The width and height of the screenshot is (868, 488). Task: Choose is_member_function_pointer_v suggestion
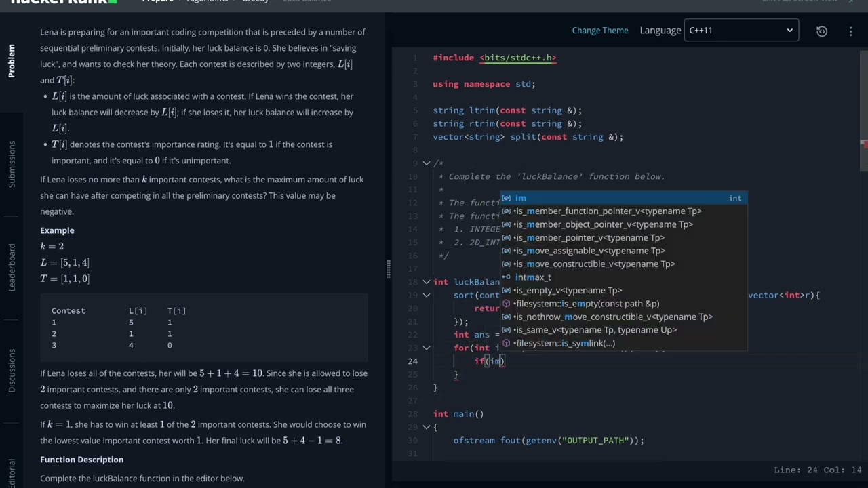click(623, 211)
